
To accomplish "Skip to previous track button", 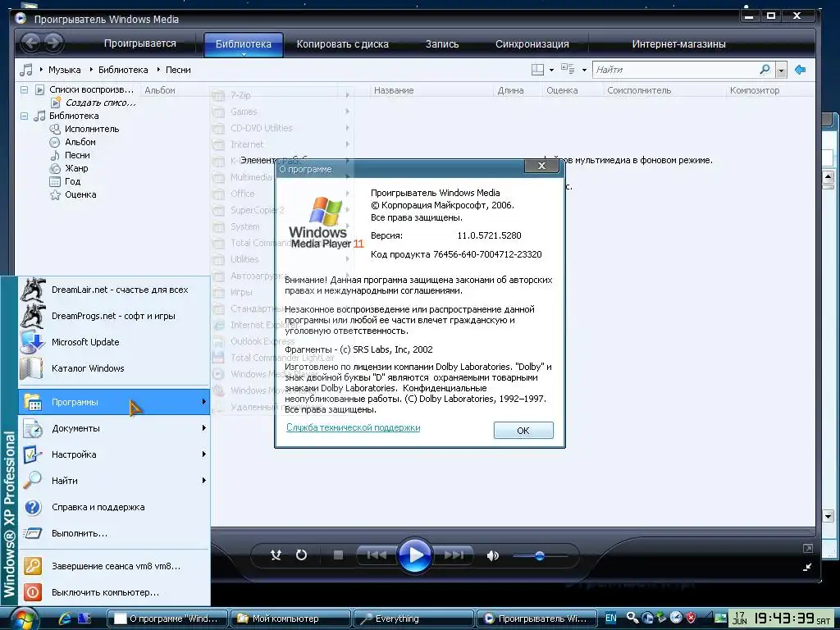I will click(376, 555).
